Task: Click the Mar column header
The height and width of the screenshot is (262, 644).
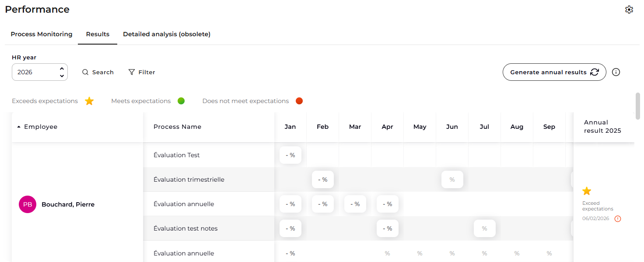Action: 355,127
